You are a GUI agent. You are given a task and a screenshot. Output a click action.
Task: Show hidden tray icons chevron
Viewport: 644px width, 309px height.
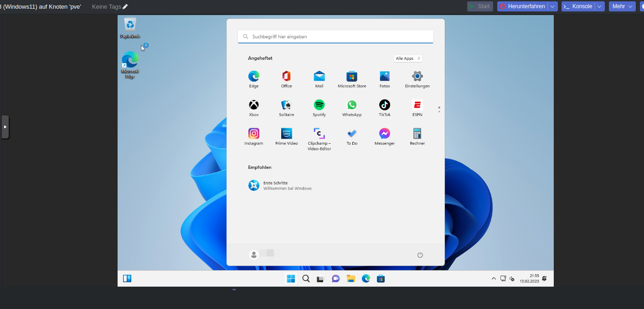(494, 278)
